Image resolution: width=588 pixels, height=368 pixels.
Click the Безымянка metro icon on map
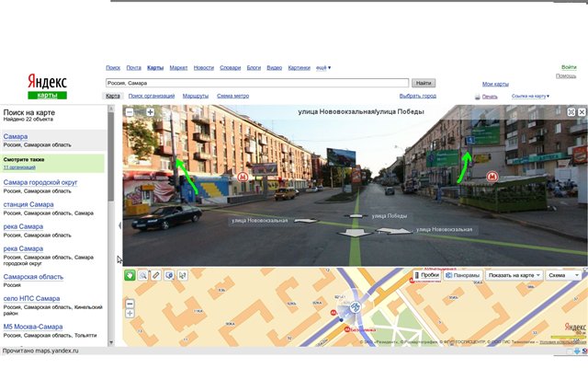pos(347,329)
